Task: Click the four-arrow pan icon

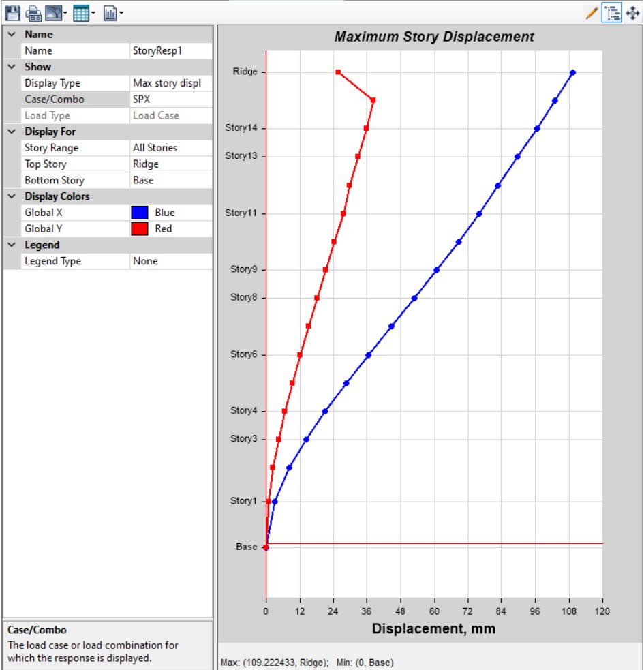Action: [x=632, y=12]
